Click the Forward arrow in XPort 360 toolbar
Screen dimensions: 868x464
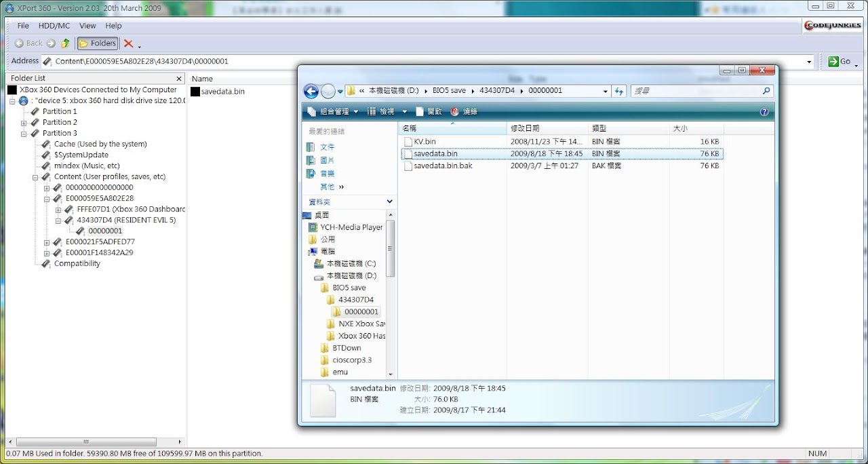click(51, 43)
